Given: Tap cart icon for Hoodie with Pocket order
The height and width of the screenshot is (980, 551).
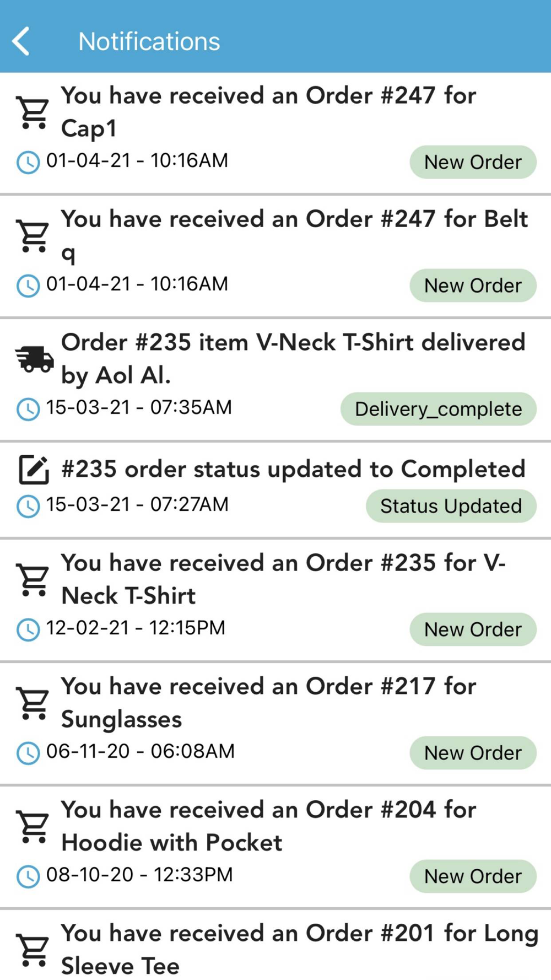Looking at the screenshot, I should [33, 827].
